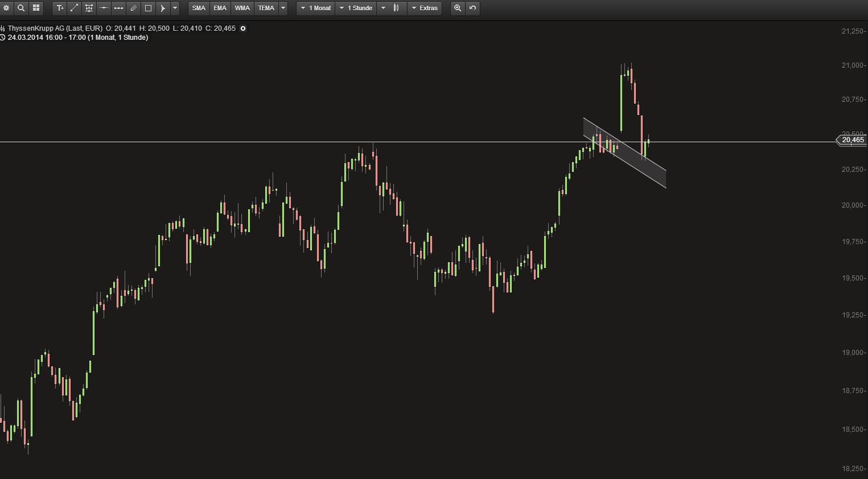Select the Fibonacci retracement tool
This screenshot has width=868, height=479.
tap(89, 8)
